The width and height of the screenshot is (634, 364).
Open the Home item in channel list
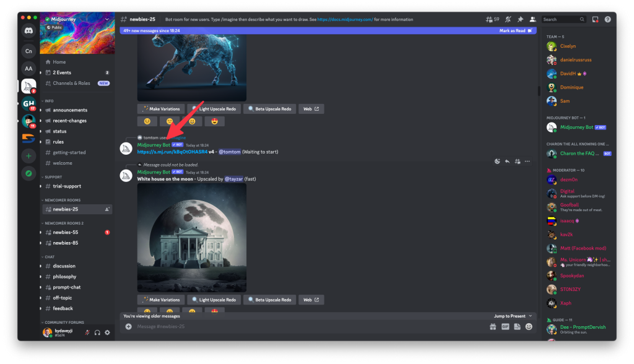77,62
